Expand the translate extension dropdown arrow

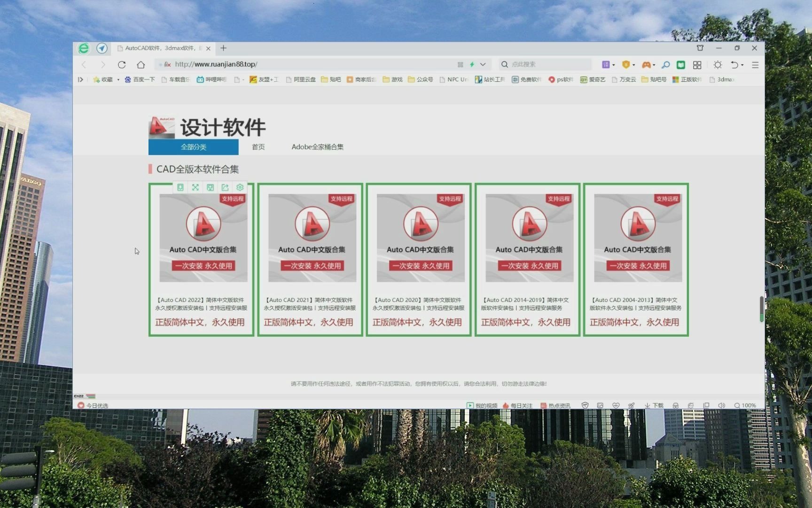pos(614,65)
